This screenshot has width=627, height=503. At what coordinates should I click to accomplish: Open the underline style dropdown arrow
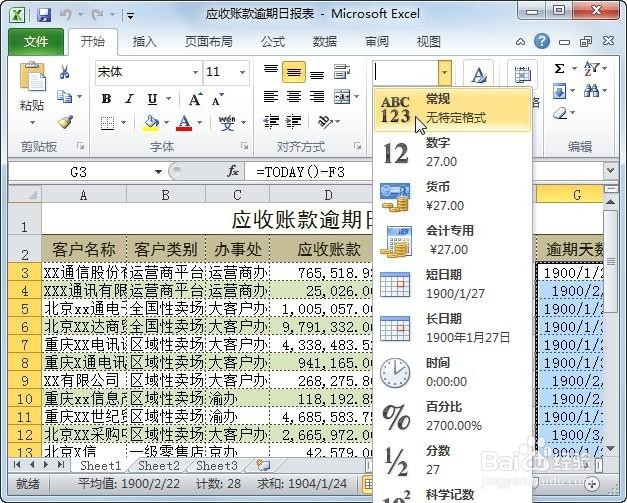coord(168,99)
